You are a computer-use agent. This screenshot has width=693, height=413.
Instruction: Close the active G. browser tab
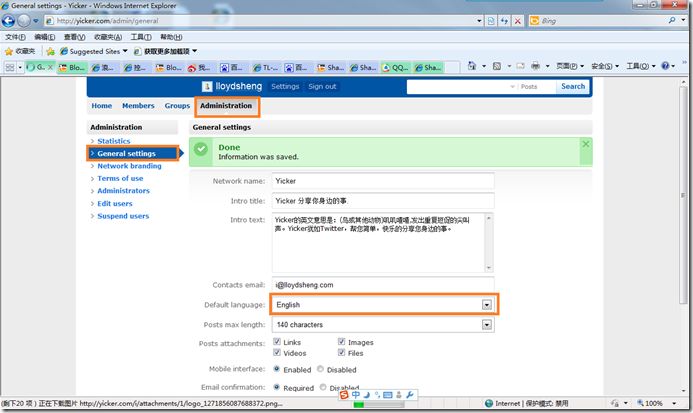click(x=50, y=67)
